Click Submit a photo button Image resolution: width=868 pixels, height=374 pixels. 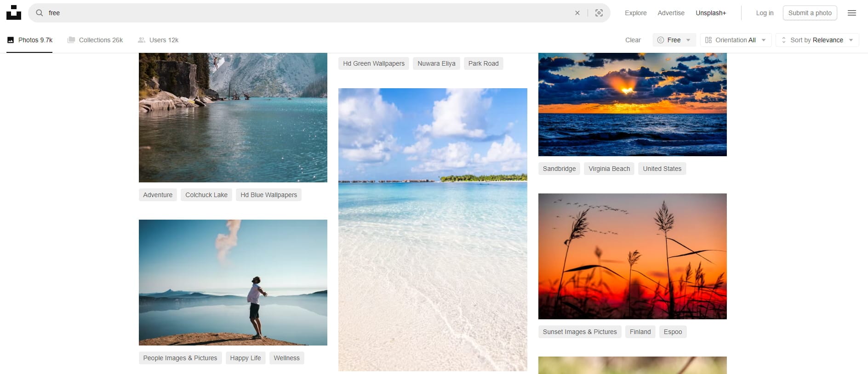[x=810, y=13]
